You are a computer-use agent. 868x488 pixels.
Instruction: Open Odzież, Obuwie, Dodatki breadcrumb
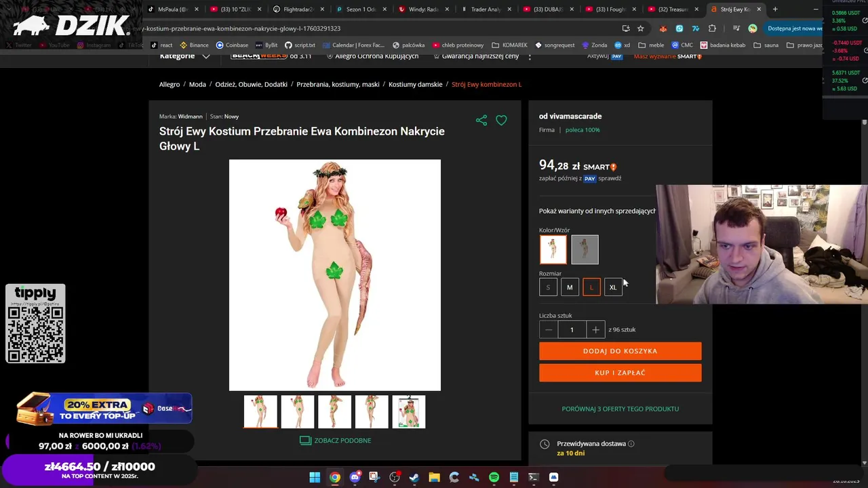pyautogui.click(x=251, y=85)
